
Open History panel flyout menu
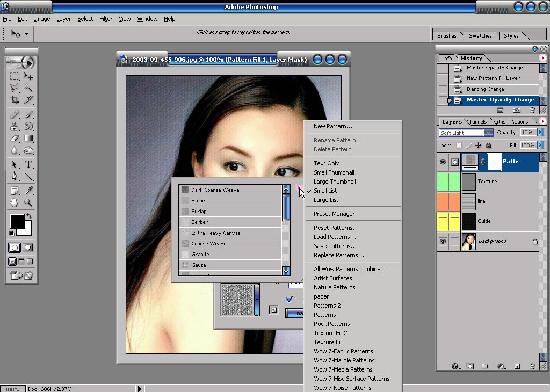pos(543,58)
